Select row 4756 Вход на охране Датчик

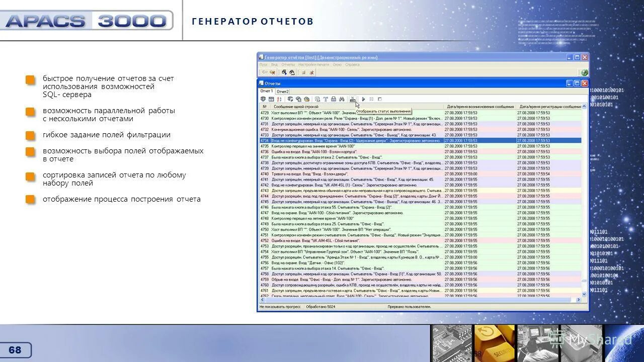420,262
